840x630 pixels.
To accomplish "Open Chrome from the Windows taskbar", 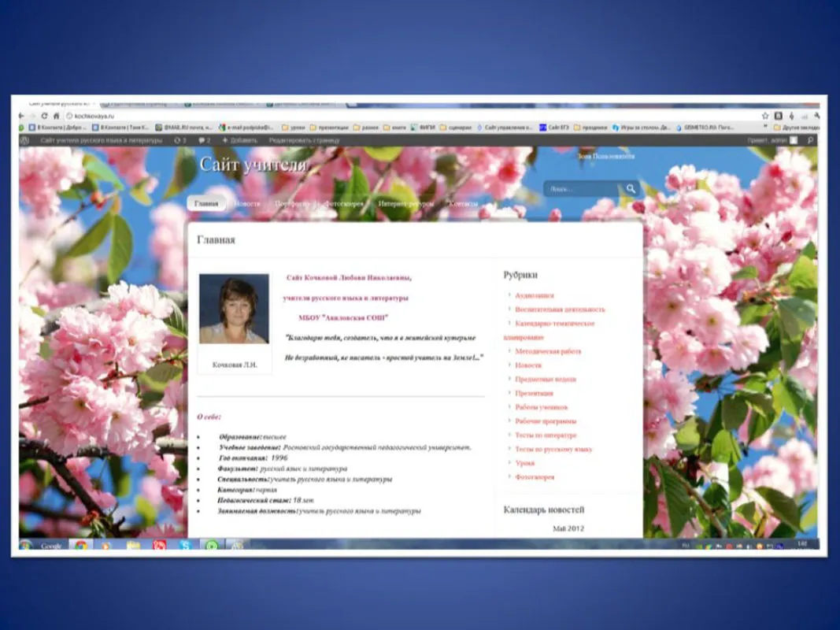I will coord(80,545).
